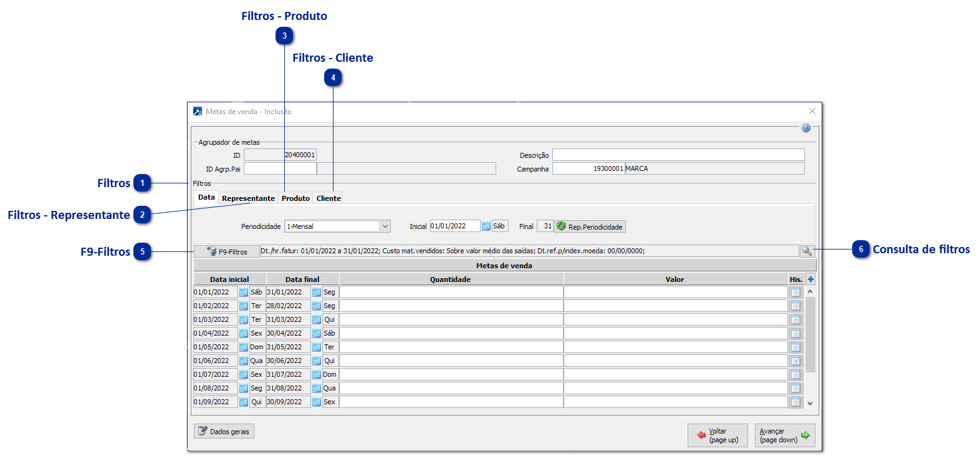980x461 pixels.
Task: Open calendar for row Data inicial 01/07/2022
Action: (244, 374)
